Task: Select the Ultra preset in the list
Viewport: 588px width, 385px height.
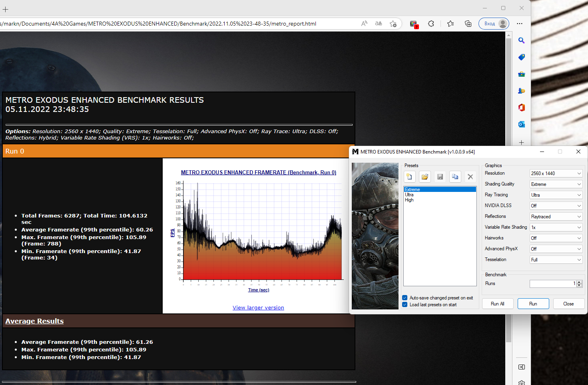Action: (x=440, y=195)
